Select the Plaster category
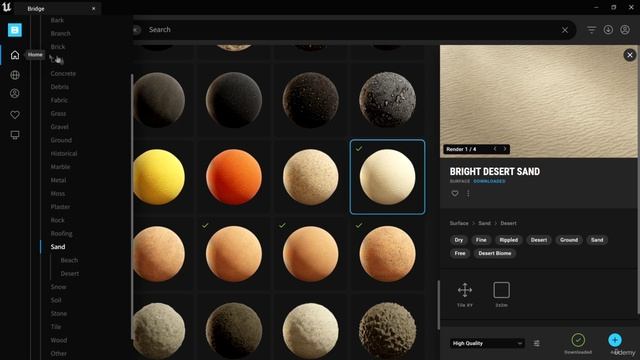 (x=60, y=207)
